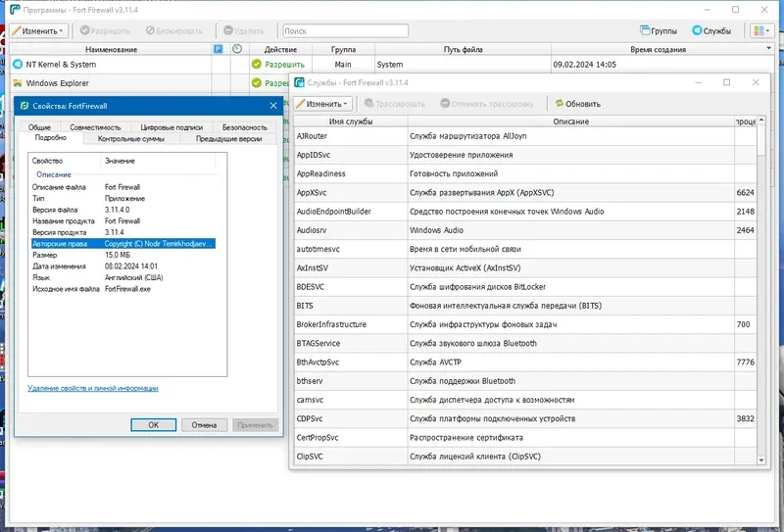
Task: Click the blue parking-icon column header
Action: coord(218,49)
